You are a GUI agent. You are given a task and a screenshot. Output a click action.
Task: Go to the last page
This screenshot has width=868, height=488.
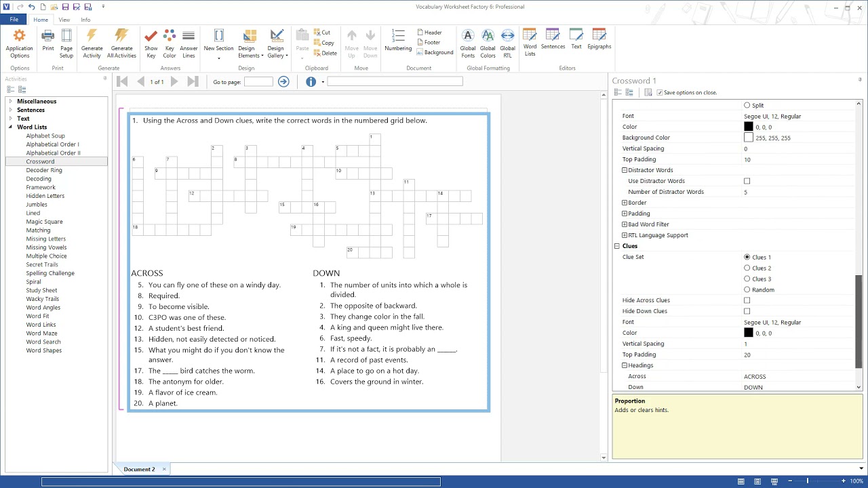(193, 81)
